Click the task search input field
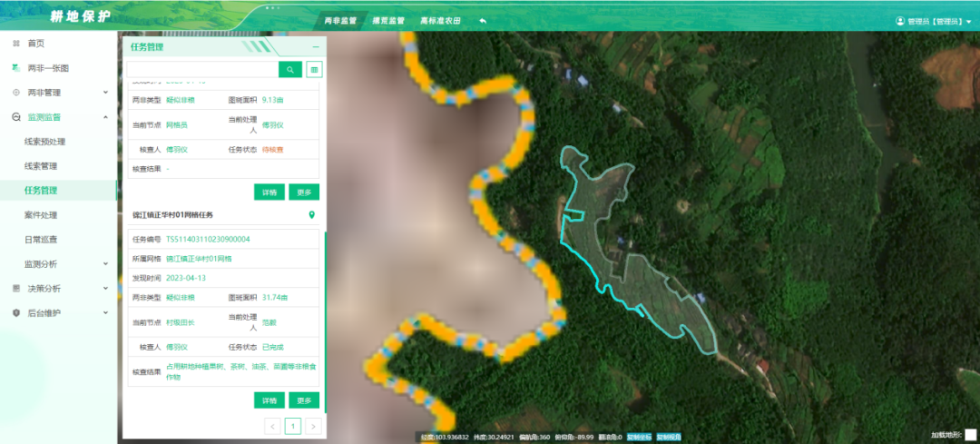This screenshot has width=980, height=444. [x=201, y=69]
